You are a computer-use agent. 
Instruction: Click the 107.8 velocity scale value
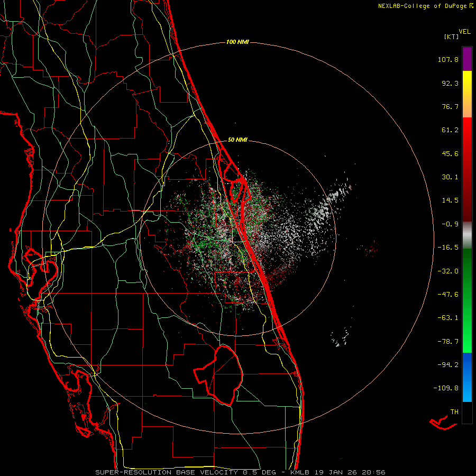pos(448,59)
